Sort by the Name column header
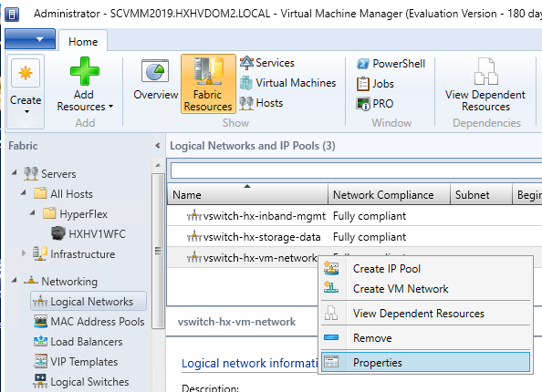542x392 pixels. (247, 194)
